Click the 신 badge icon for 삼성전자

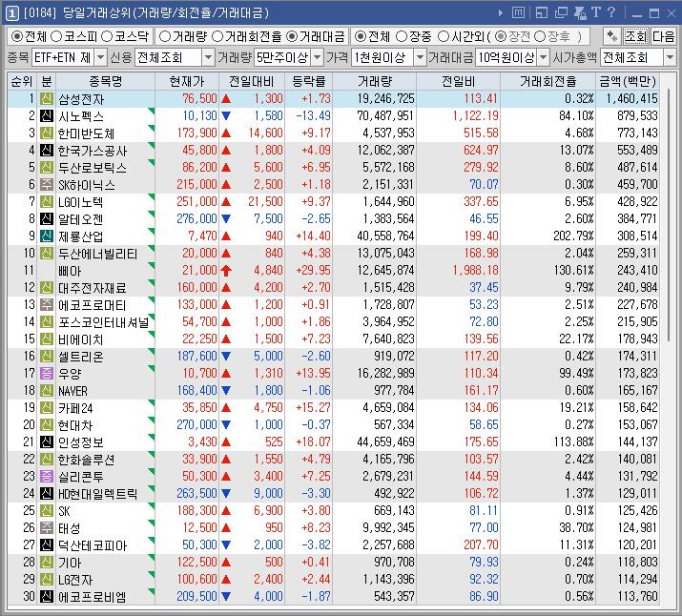[47, 98]
